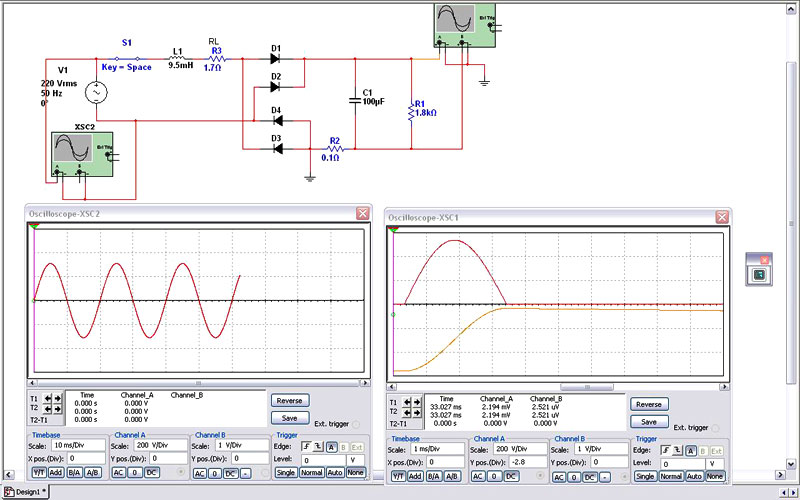Image resolution: width=800 pixels, height=500 pixels.
Task: Open the Design1 tab
Action: pos(26,492)
